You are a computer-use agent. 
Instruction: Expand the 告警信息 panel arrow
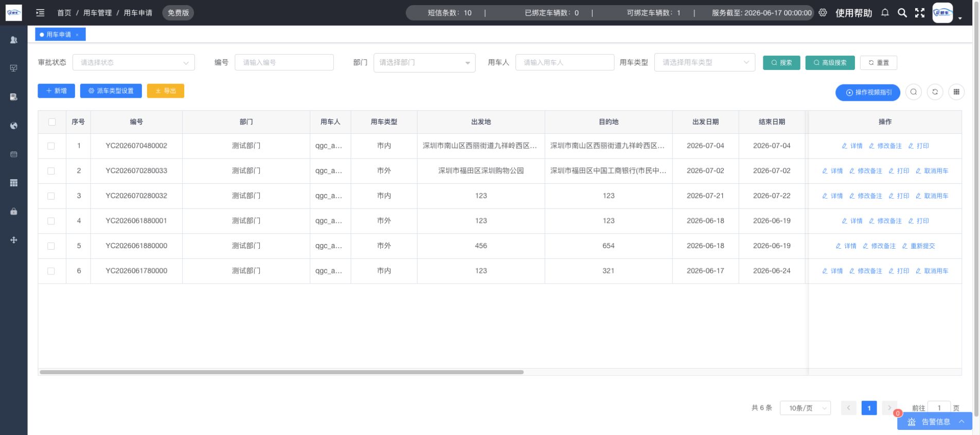pyautogui.click(x=961, y=422)
